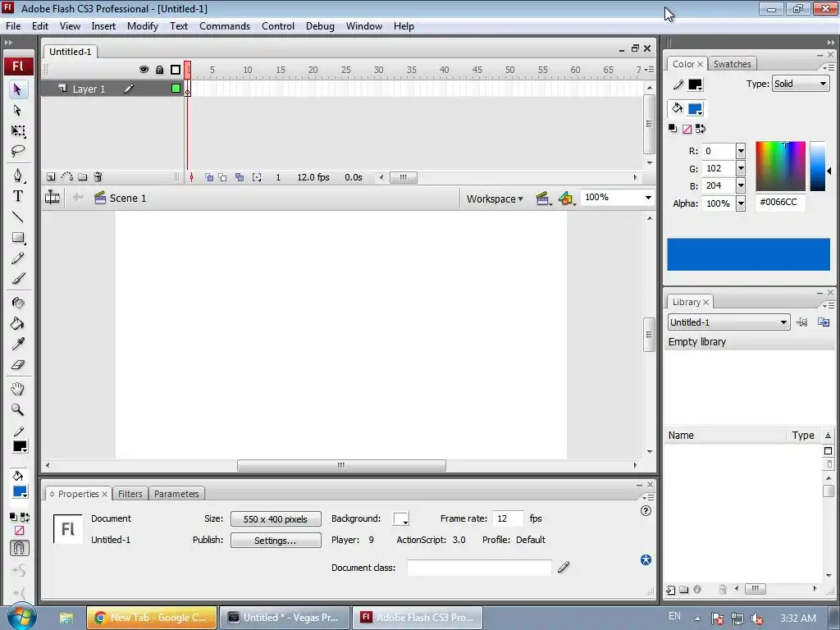
Task: Select the Free Transform tool
Action: pyautogui.click(x=18, y=130)
